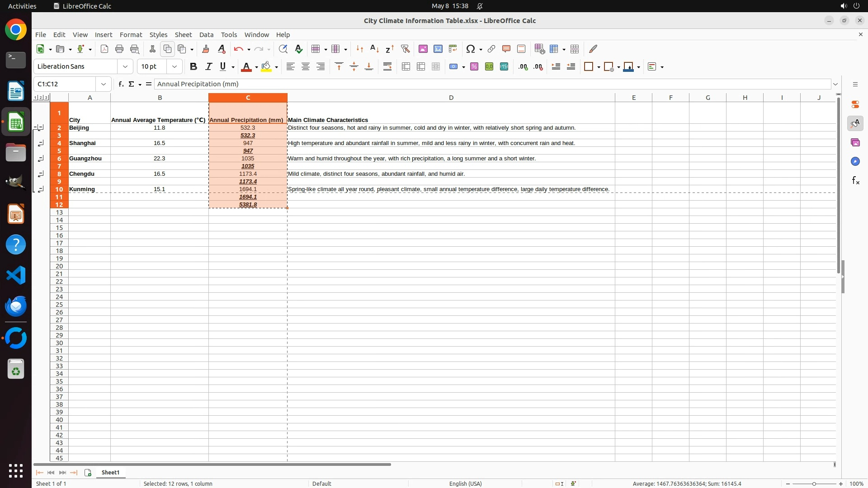This screenshot has width=868, height=488.
Task: Click the Merge and Center Cells icon
Action: (406, 67)
